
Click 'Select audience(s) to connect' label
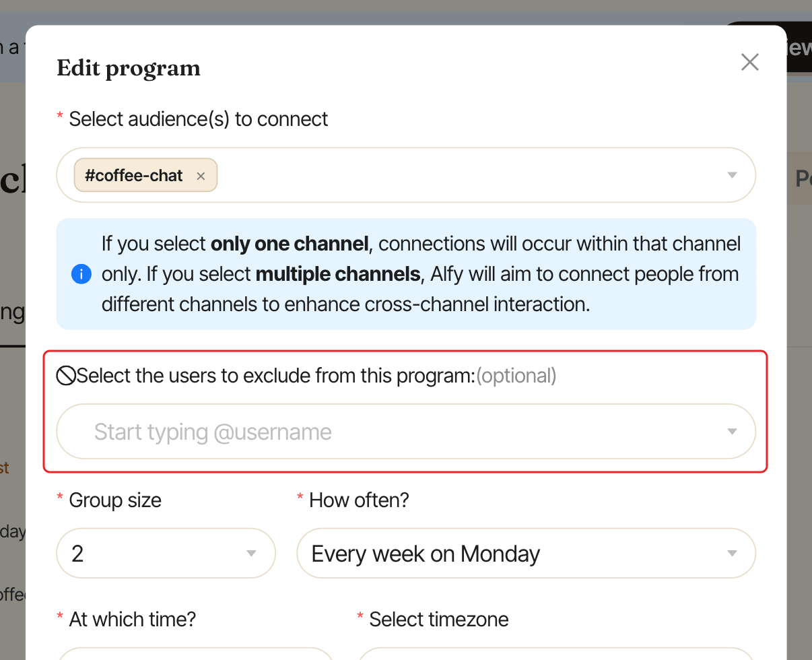pos(199,119)
